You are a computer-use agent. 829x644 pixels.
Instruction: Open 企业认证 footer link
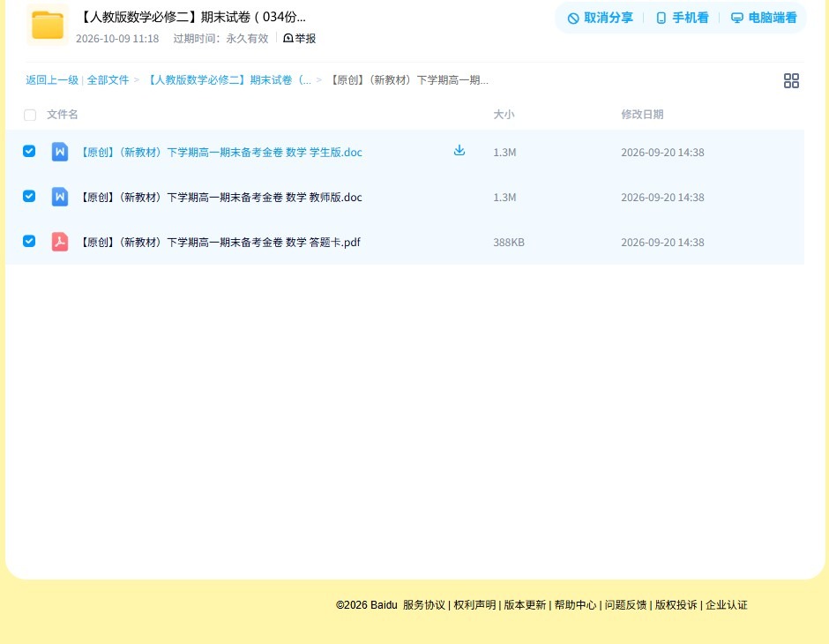pyautogui.click(x=727, y=605)
